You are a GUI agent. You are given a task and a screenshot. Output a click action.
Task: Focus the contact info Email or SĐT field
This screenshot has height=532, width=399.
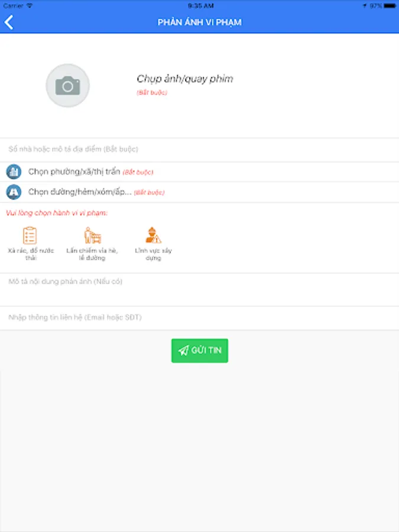200,317
